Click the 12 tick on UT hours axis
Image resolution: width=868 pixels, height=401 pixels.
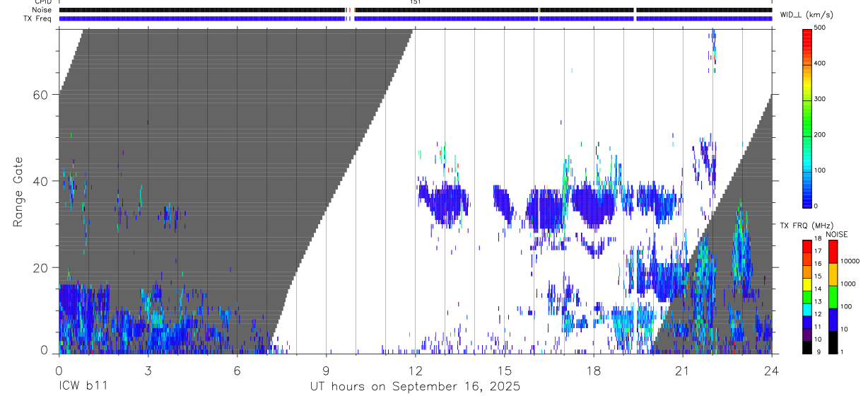pos(415,370)
